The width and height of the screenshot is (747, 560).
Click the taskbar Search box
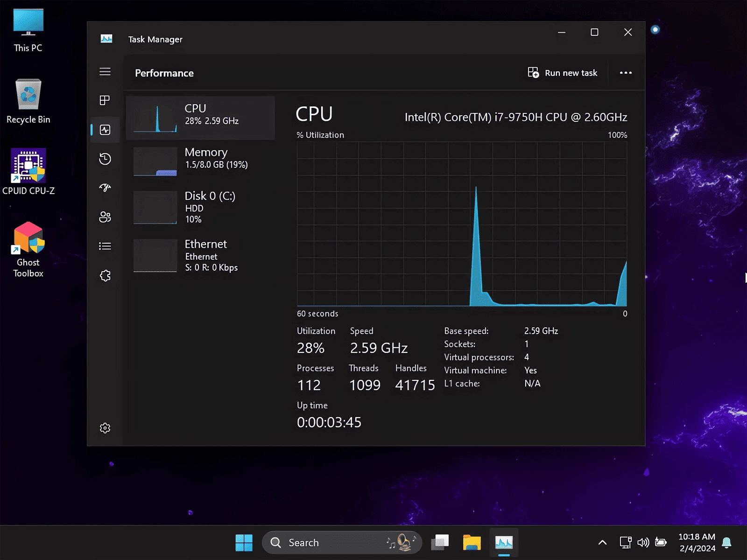click(342, 543)
